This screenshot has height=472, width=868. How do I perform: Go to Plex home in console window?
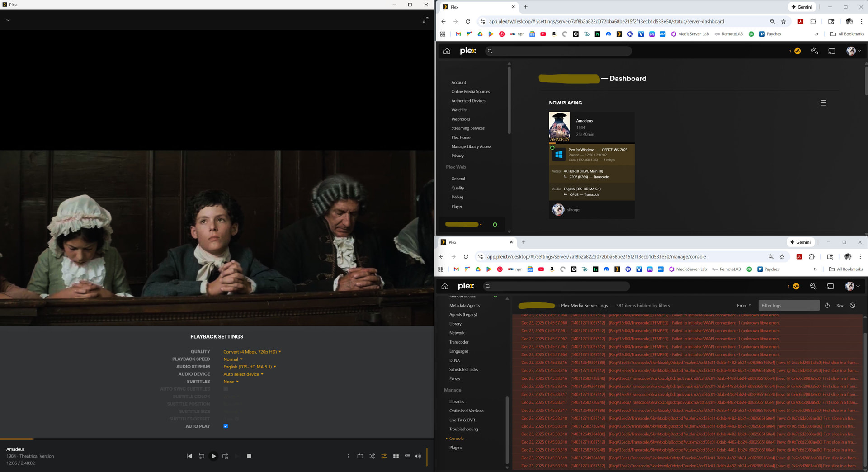[x=445, y=286]
